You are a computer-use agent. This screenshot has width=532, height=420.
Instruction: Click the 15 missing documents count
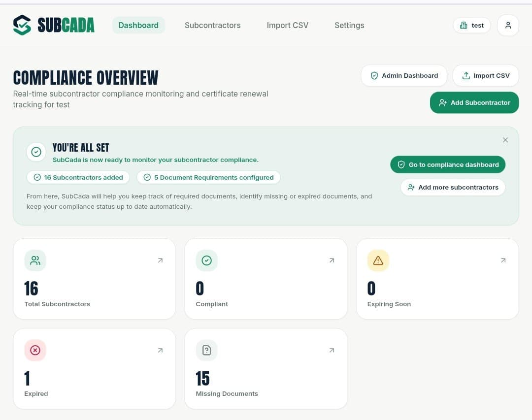[202, 378]
